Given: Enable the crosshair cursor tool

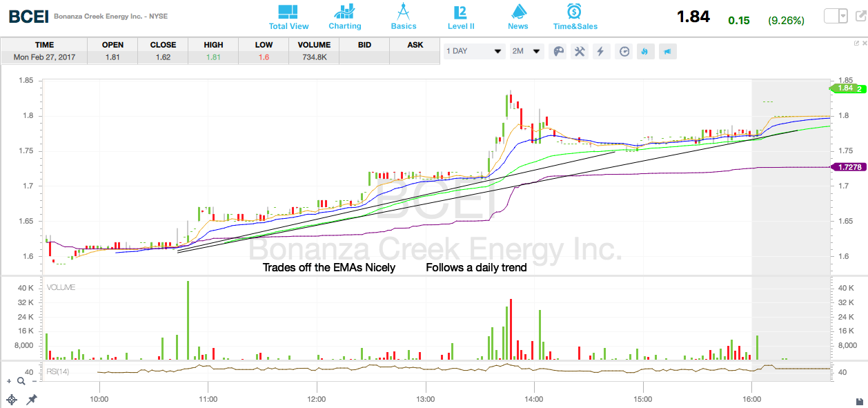Looking at the screenshot, I should pyautogui.click(x=11, y=400).
